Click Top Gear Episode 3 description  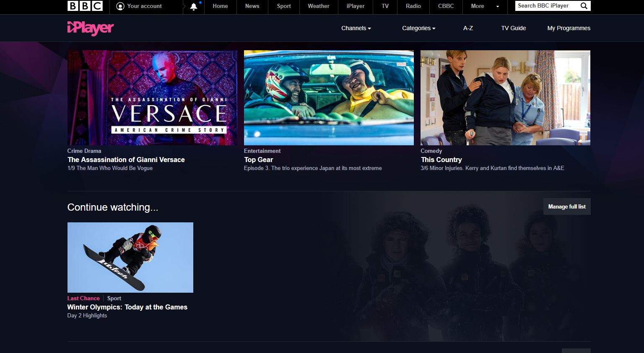313,168
